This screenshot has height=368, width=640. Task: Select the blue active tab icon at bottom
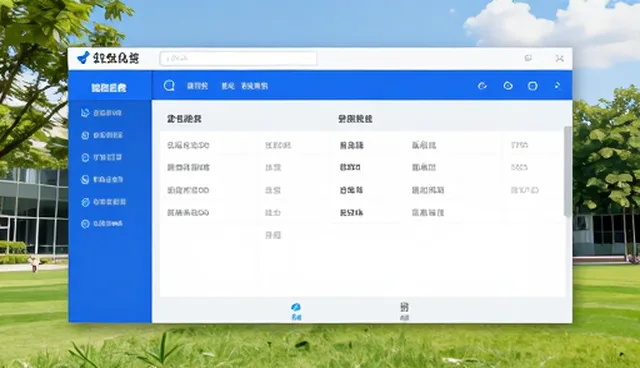[x=296, y=308]
